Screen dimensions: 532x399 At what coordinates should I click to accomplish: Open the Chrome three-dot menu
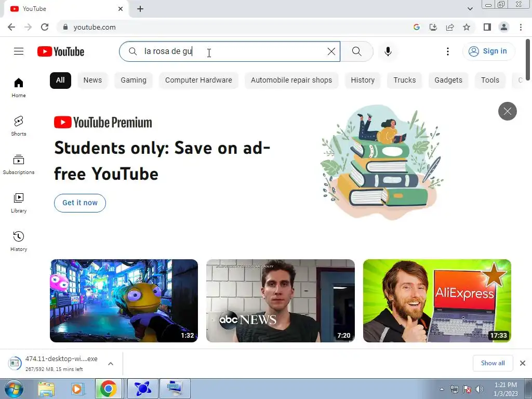(x=521, y=27)
